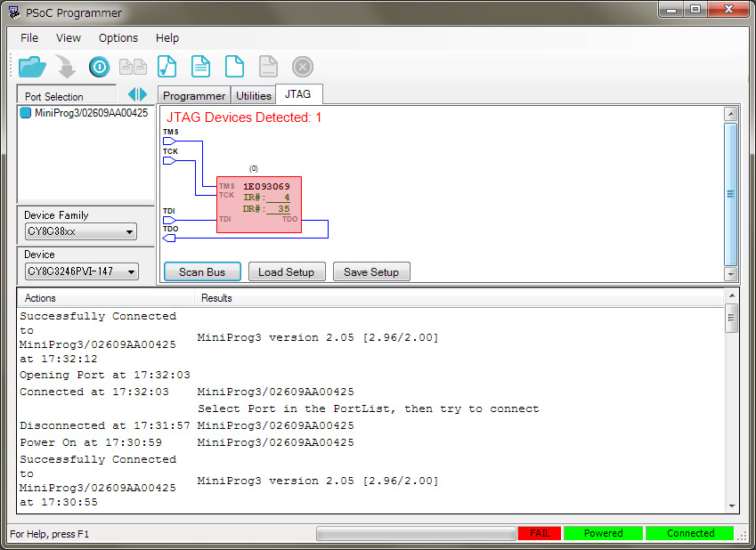Close the PSoC Programmer window
This screenshot has height=550, width=756.
[728, 9]
